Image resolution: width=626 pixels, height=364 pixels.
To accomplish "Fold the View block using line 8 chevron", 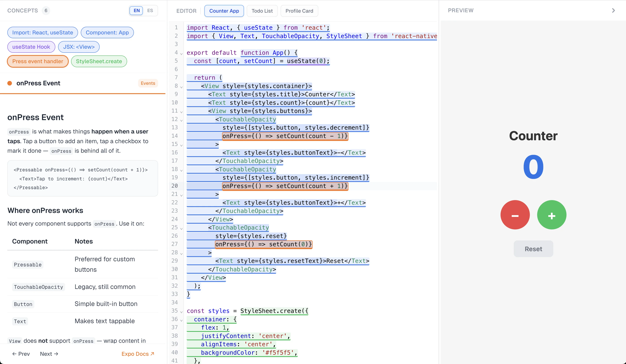I will [181, 87].
